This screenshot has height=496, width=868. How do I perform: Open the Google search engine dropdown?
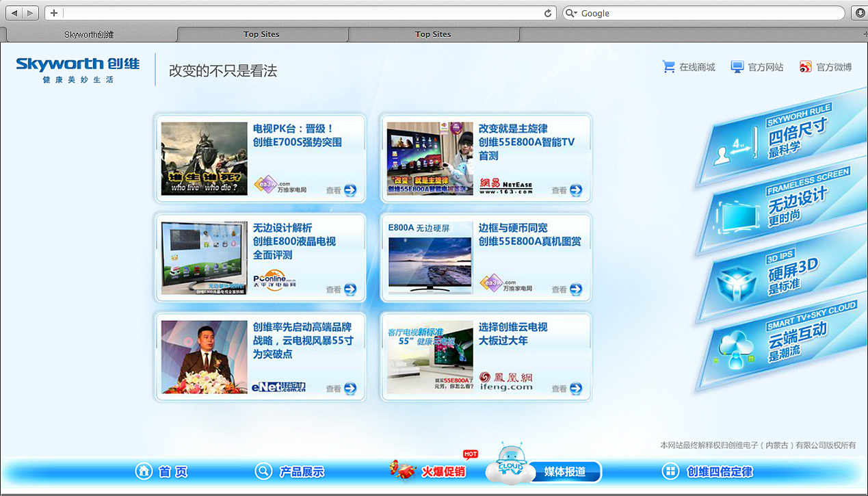coord(571,13)
